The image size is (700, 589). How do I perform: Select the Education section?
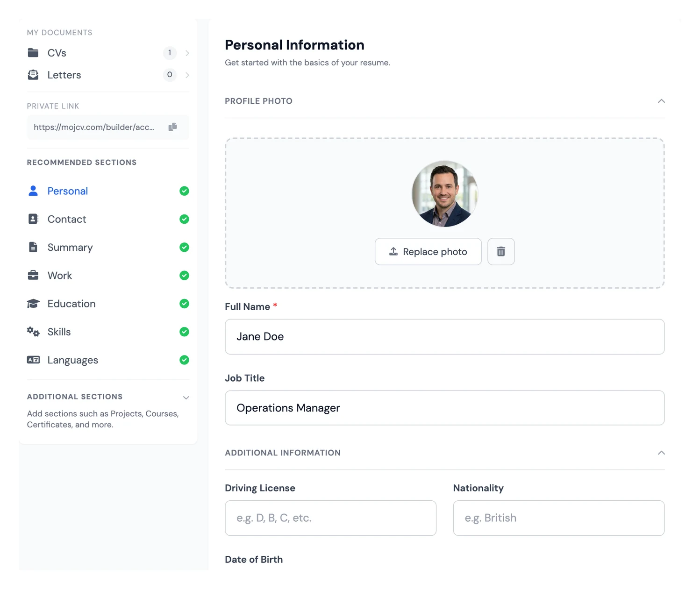point(108,304)
